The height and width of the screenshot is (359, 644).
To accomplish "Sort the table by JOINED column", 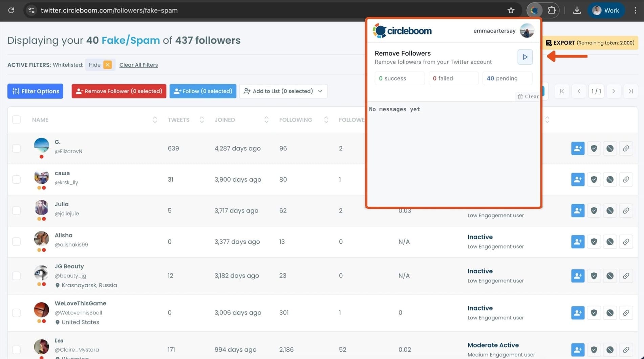I will coord(266,119).
